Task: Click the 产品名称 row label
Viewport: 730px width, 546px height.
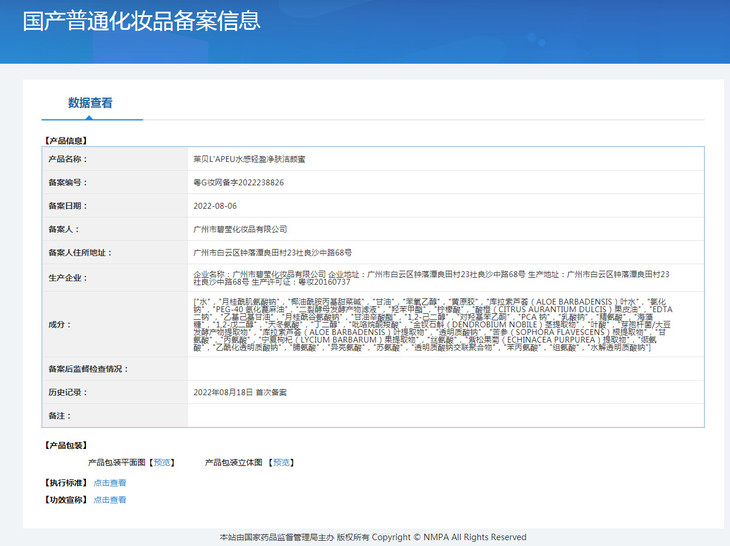Action: coord(68,159)
